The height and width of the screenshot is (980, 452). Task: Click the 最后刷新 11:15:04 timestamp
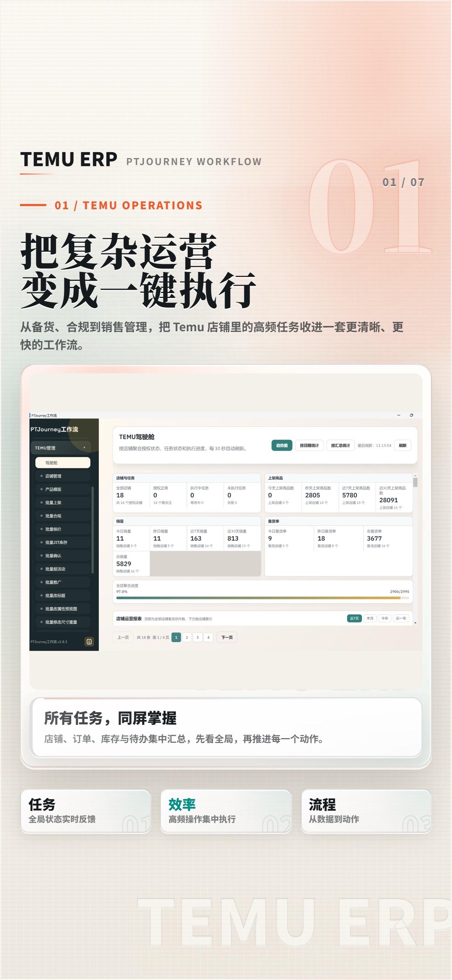click(x=374, y=445)
